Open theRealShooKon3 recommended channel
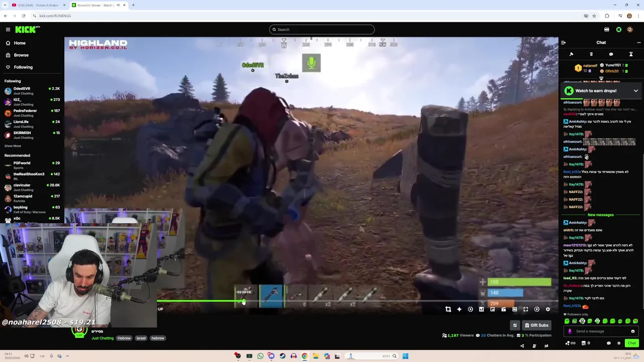The image size is (644, 362). click(x=32, y=176)
